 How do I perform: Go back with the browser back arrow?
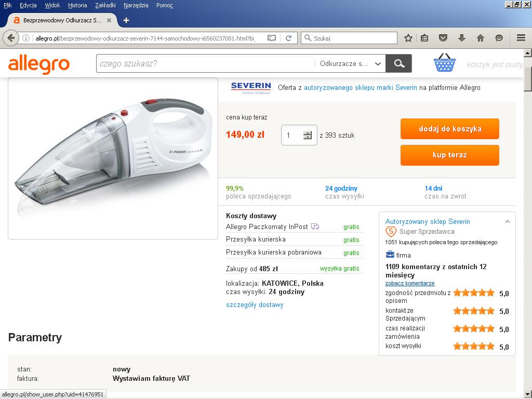point(11,38)
